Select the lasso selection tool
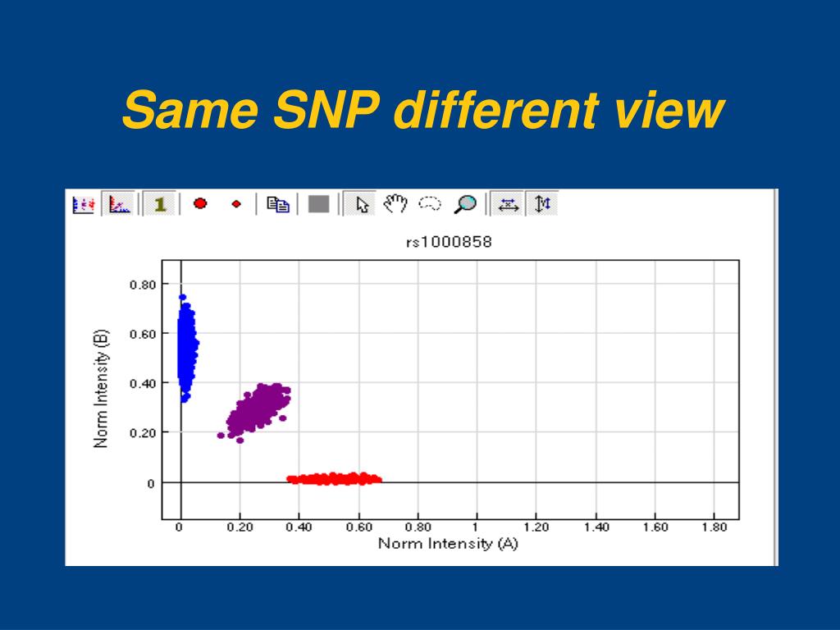The width and height of the screenshot is (840, 630). [x=430, y=203]
